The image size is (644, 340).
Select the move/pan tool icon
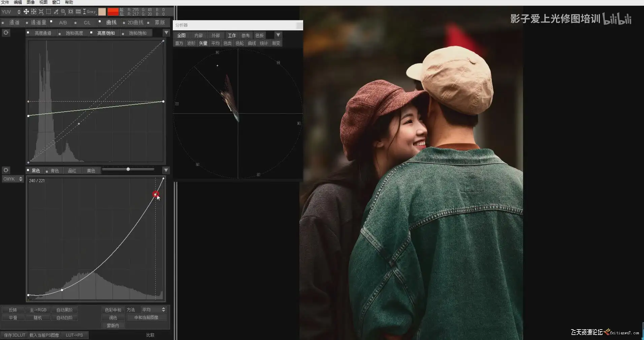[x=26, y=11]
